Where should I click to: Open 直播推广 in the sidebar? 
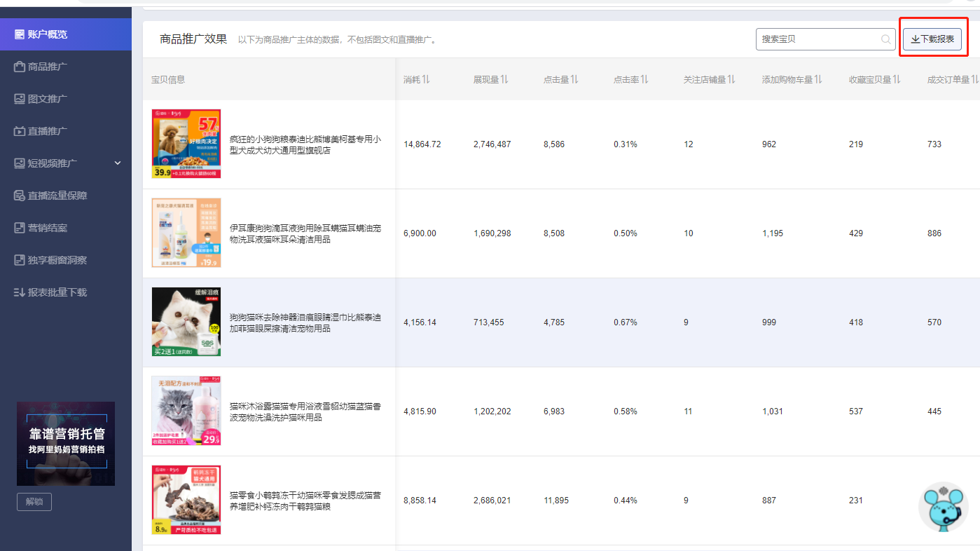66,131
